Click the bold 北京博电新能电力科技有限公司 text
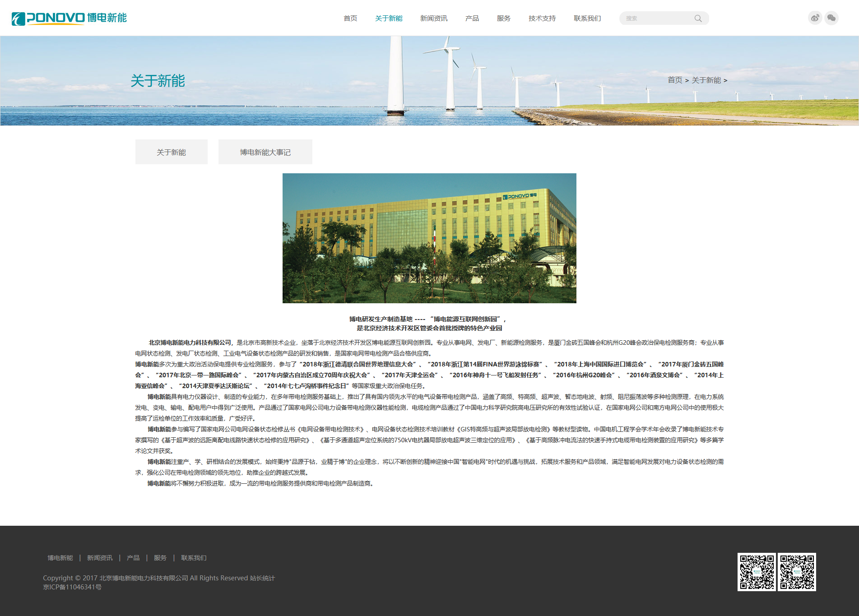The width and height of the screenshot is (859, 616). [190, 343]
